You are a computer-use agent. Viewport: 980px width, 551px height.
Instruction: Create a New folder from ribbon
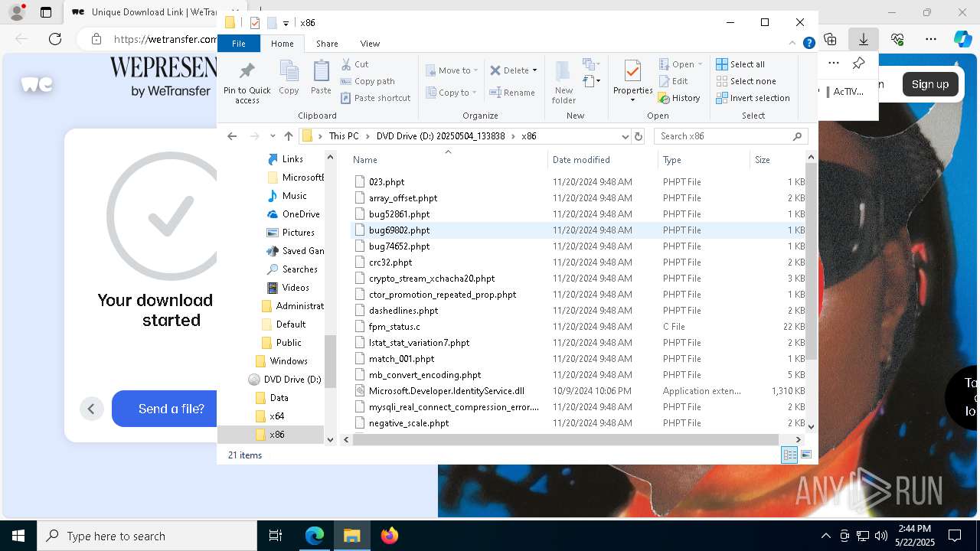(x=563, y=82)
